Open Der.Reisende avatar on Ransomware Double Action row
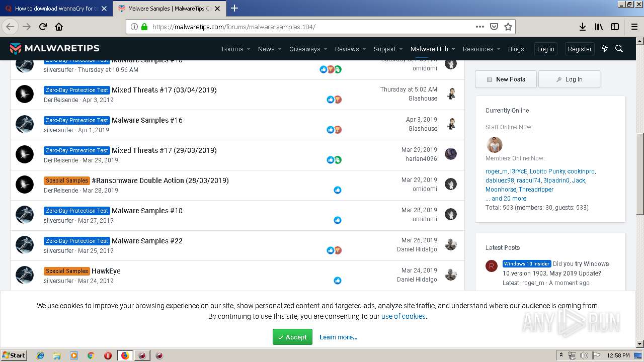Image resolution: width=644 pixels, height=362 pixels. click(25, 185)
